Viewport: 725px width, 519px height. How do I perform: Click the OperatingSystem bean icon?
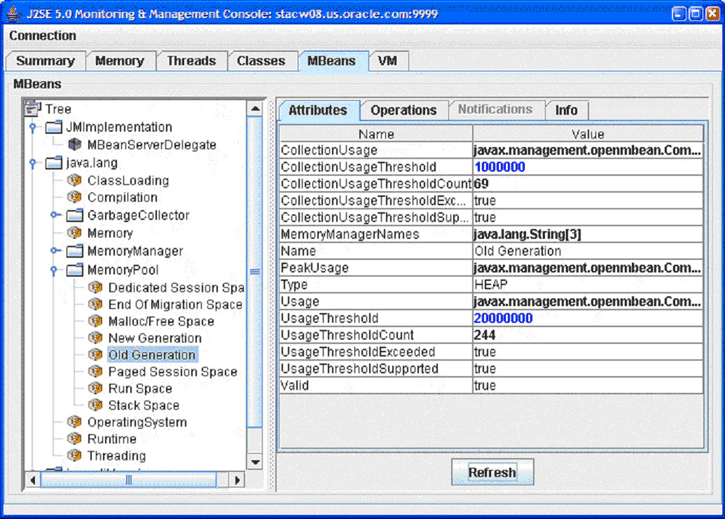pyautogui.click(x=74, y=422)
